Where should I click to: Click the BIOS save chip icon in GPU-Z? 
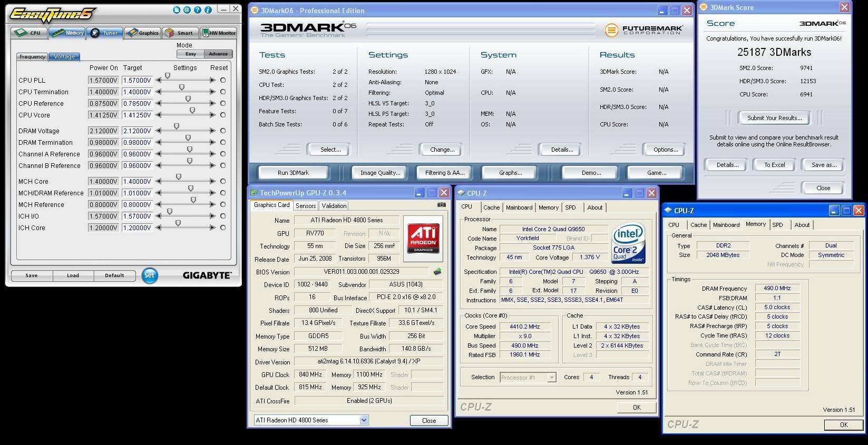pyautogui.click(x=437, y=272)
